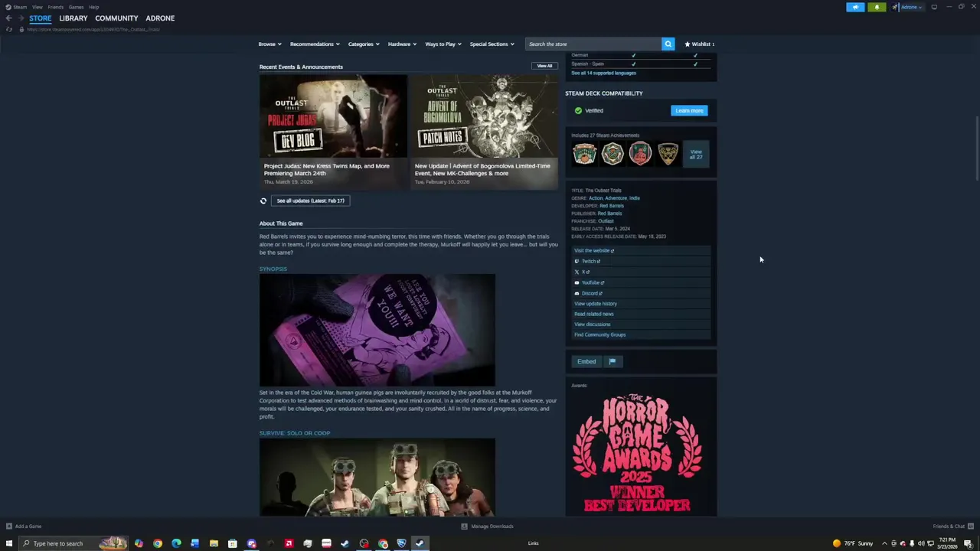The height and width of the screenshot is (551, 980).
Task: Open the Games menu
Action: pos(76,7)
